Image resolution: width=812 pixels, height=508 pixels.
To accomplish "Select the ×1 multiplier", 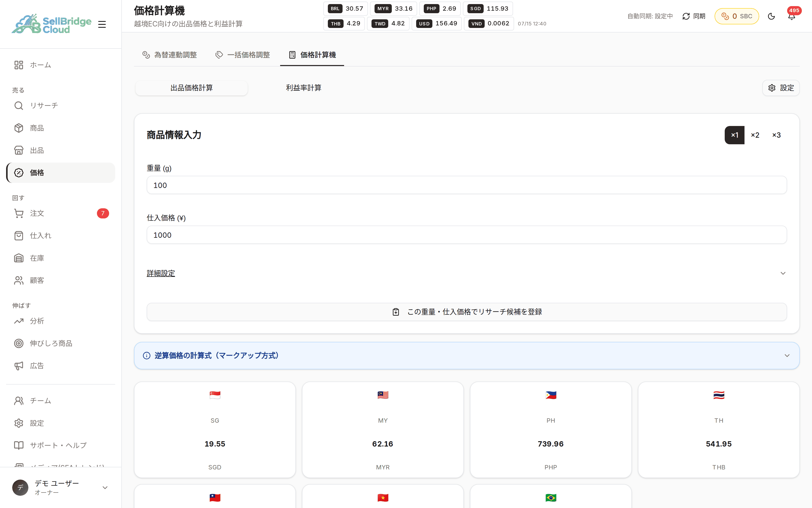I will 735,135.
